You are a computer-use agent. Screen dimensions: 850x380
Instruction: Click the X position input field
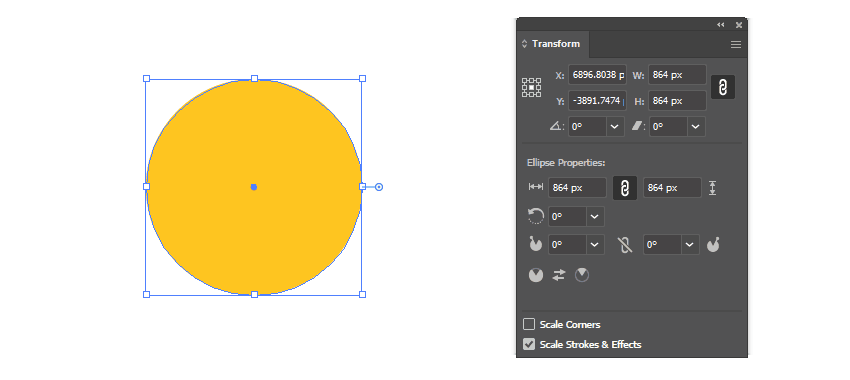point(597,75)
